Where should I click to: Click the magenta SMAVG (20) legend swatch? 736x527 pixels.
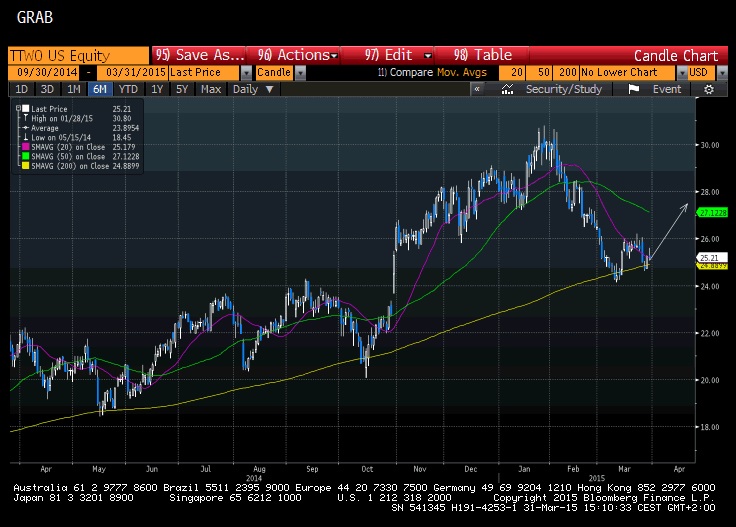click(x=25, y=147)
